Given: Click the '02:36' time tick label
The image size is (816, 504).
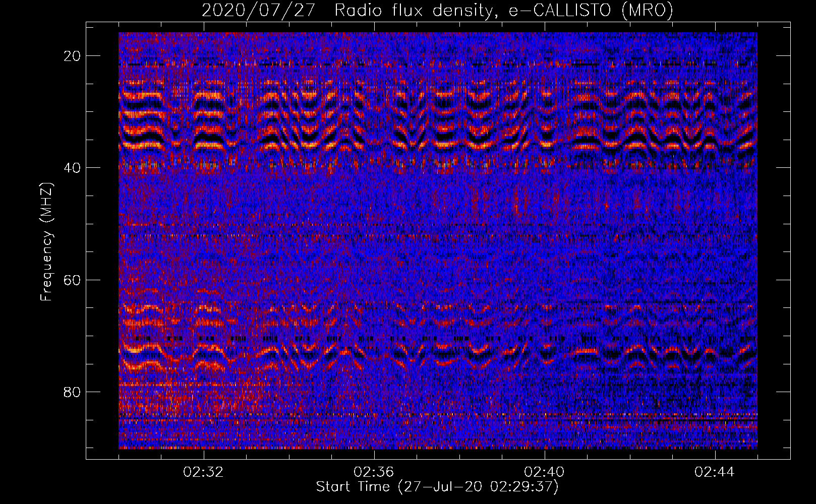Looking at the screenshot, I should (374, 472).
